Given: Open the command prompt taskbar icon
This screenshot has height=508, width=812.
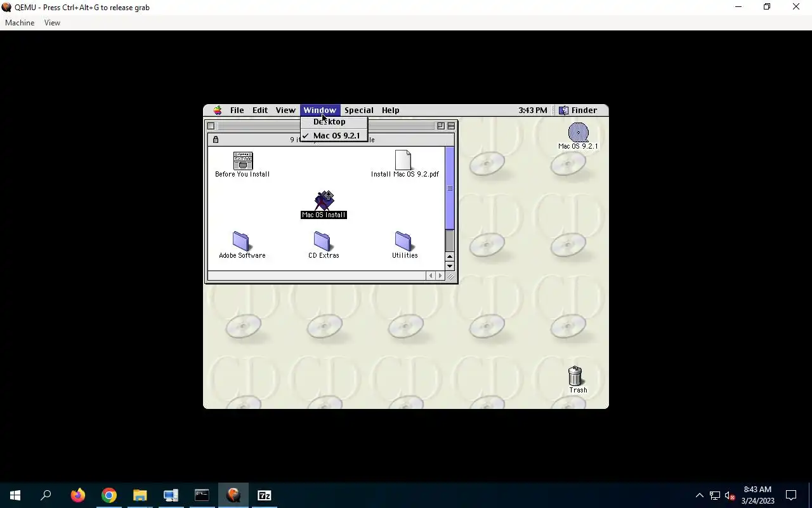Looking at the screenshot, I should 202,495.
